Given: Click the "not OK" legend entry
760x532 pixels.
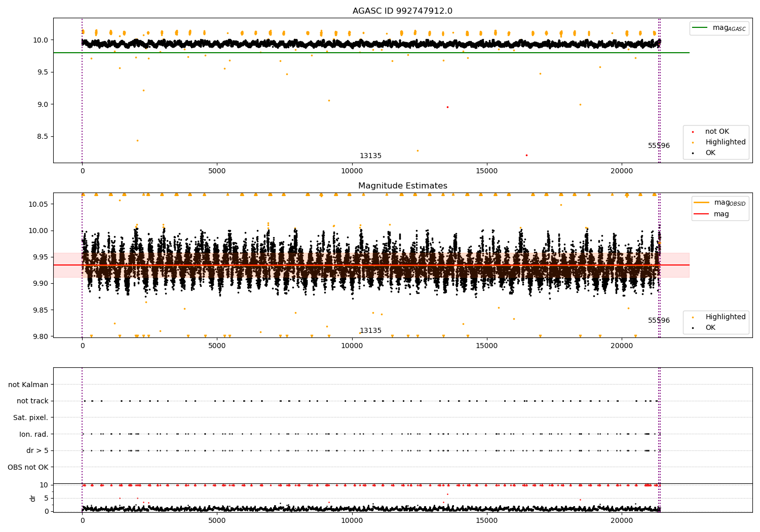Looking at the screenshot, I should tap(717, 132).
